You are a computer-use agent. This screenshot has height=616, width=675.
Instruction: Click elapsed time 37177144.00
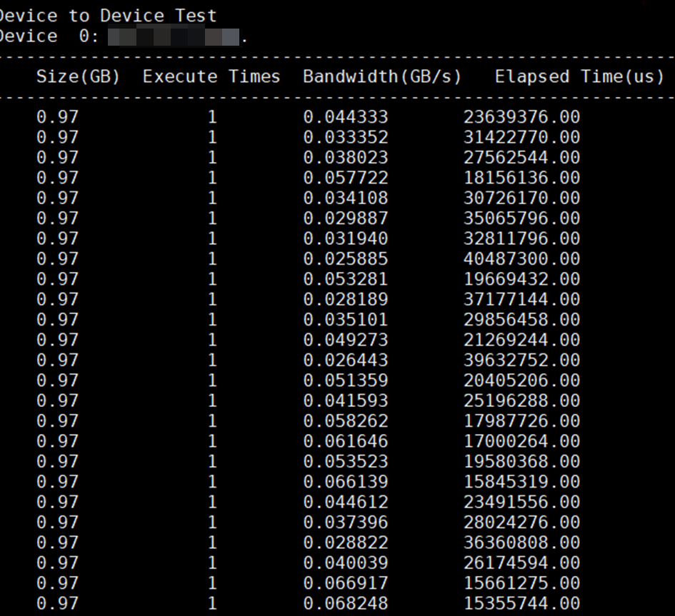tap(521, 299)
